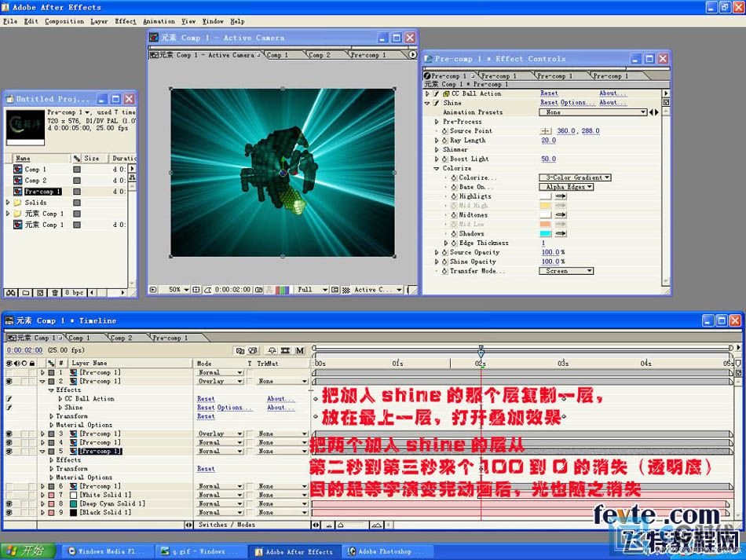The width and height of the screenshot is (746, 560).
Task: Click the Find binoculars icon in Project panel
Action: tap(10, 293)
